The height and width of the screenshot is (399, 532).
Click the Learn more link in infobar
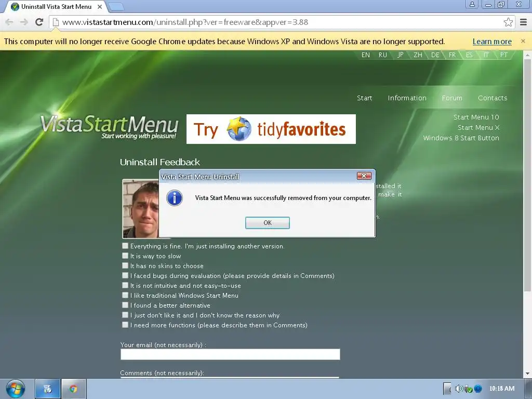(492, 42)
